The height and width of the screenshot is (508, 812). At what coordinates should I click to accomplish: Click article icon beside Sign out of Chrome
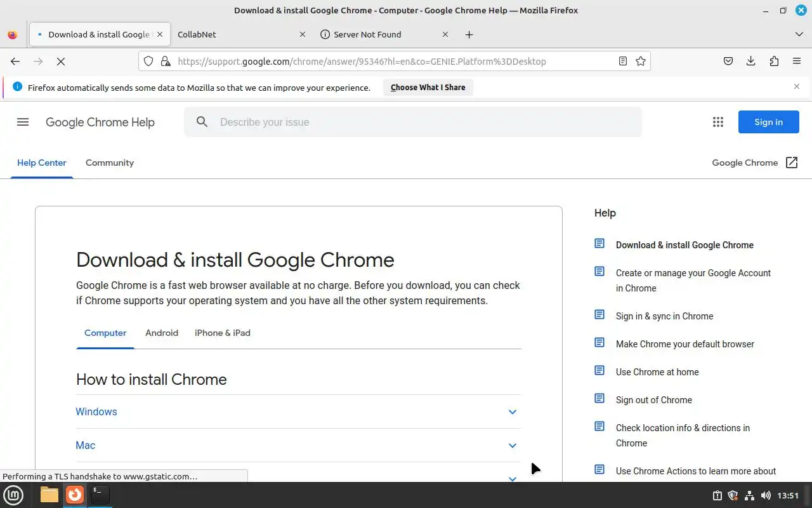pyautogui.click(x=599, y=398)
